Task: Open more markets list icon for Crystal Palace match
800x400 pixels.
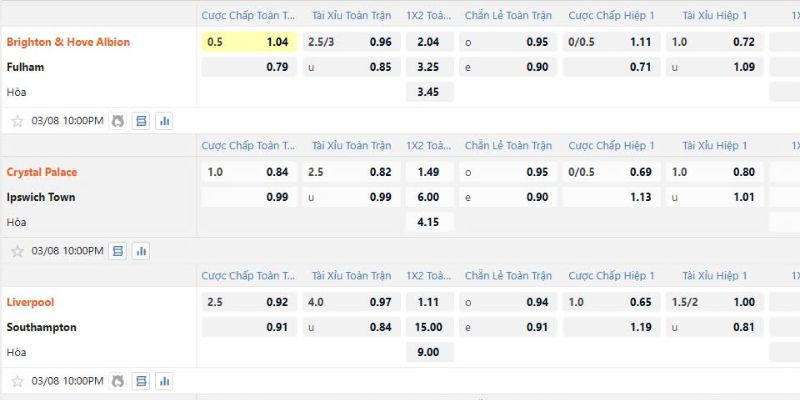Action: coord(118,251)
